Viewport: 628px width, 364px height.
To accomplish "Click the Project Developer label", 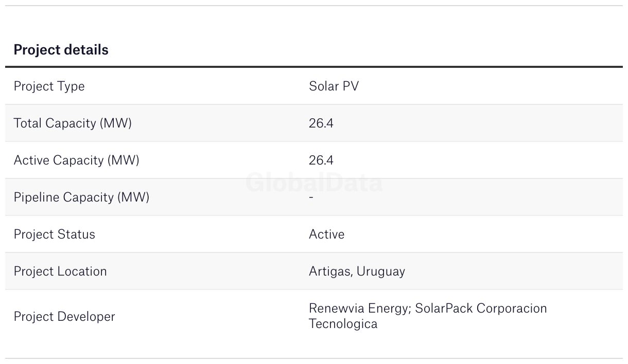I will (64, 317).
